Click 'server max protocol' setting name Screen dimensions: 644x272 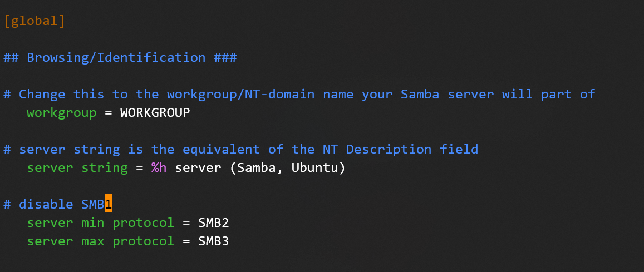click(x=100, y=241)
